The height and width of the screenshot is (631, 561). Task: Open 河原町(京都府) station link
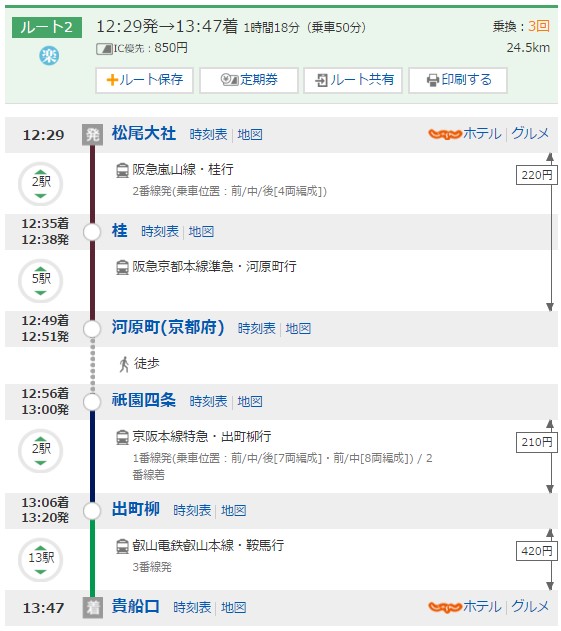click(x=168, y=328)
